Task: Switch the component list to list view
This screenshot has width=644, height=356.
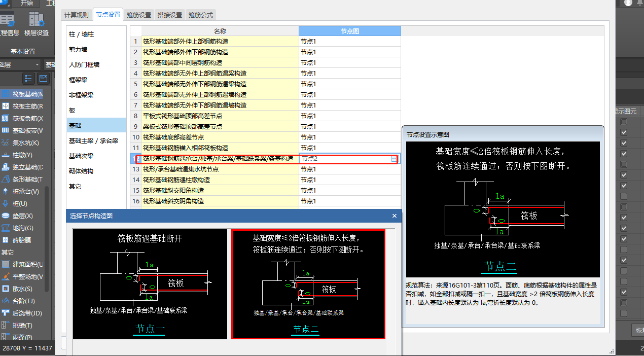Action: coord(28,78)
